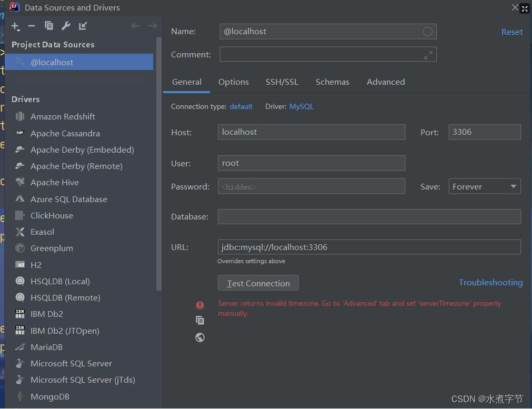Click the Test Connection button
The height and width of the screenshot is (409, 532).
tap(258, 283)
